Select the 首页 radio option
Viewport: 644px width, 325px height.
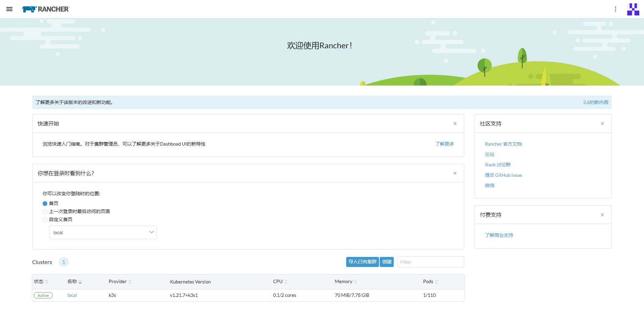[45, 203]
